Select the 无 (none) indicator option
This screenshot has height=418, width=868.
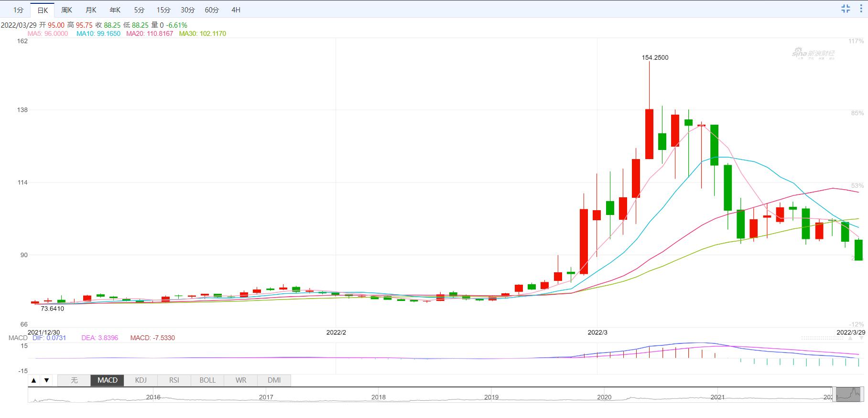[74, 380]
